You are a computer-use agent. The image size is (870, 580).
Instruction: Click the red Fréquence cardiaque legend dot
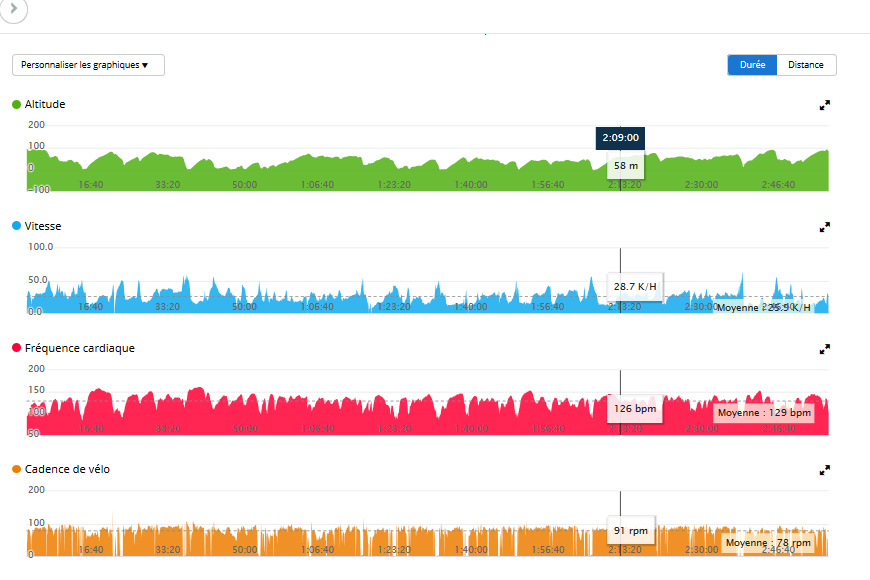[16, 349]
